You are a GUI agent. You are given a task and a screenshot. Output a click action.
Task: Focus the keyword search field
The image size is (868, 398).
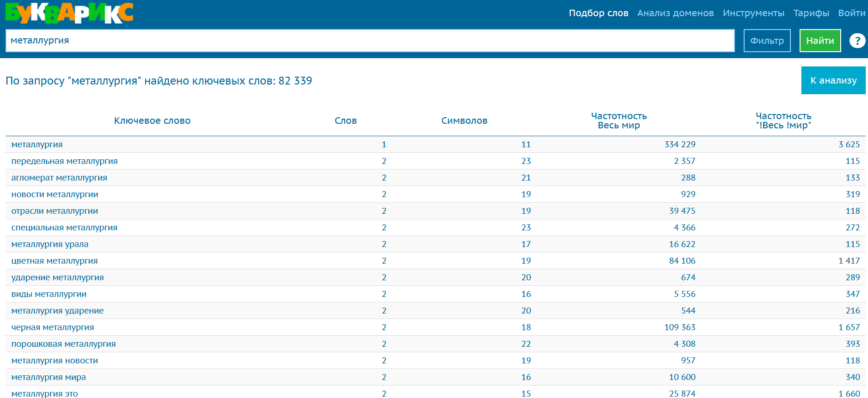coord(370,41)
